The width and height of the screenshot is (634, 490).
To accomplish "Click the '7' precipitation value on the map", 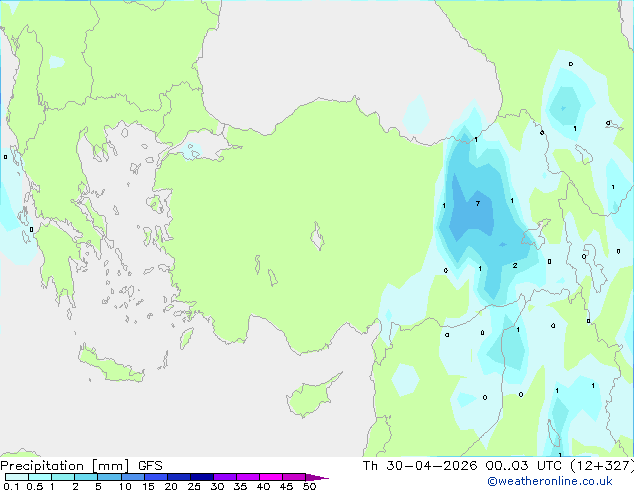I will pyautogui.click(x=478, y=203).
